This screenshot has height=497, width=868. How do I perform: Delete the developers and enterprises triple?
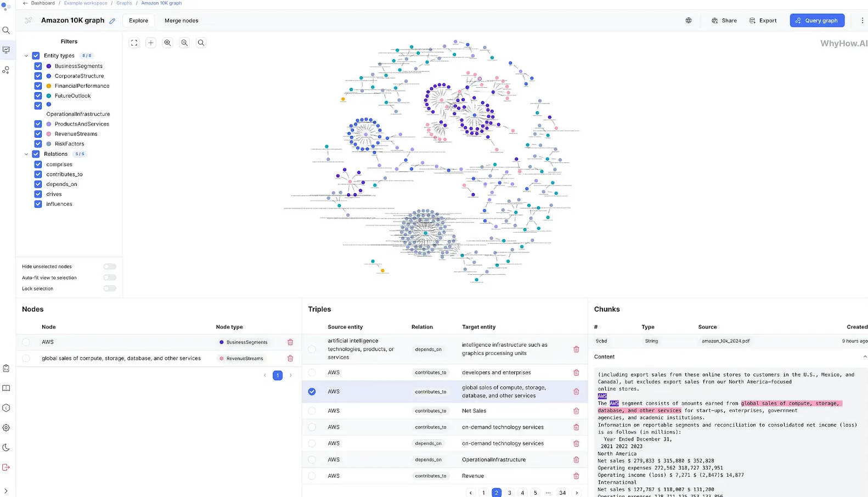[x=576, y=372]
